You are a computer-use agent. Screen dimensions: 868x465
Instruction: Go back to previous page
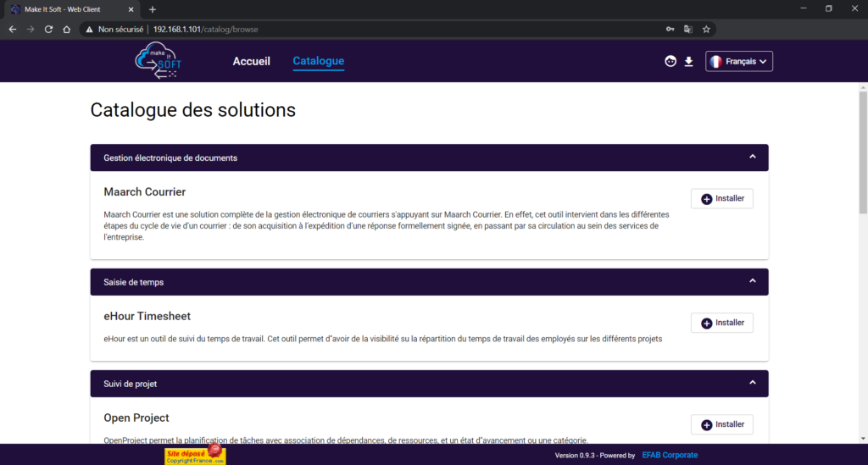(13, 30)
